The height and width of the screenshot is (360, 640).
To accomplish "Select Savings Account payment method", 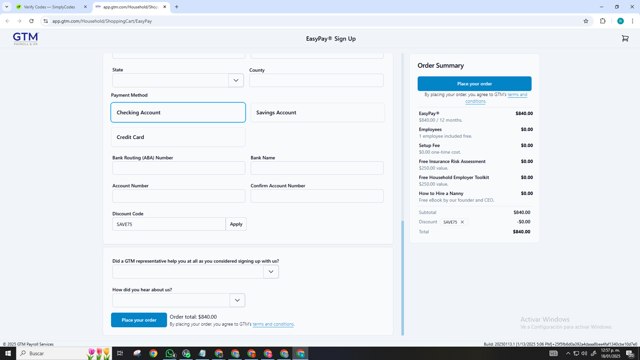I will click(318, 112).
